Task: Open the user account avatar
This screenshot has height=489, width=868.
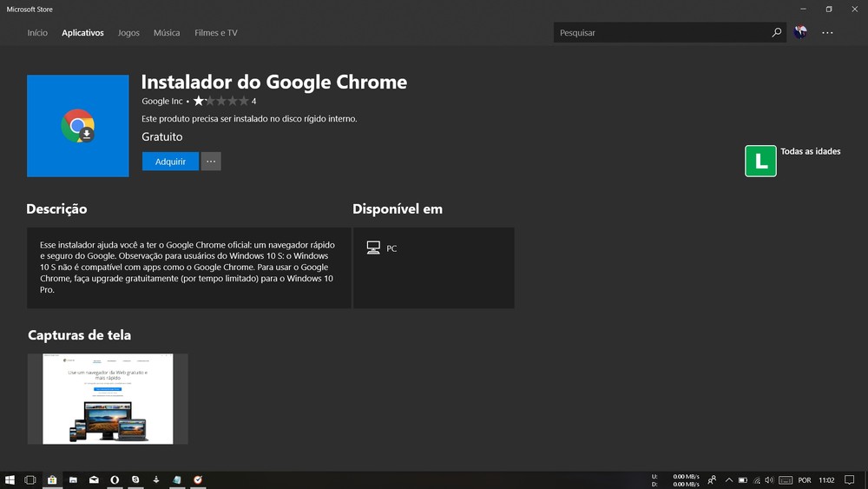Action: click(x=800, y=32)
